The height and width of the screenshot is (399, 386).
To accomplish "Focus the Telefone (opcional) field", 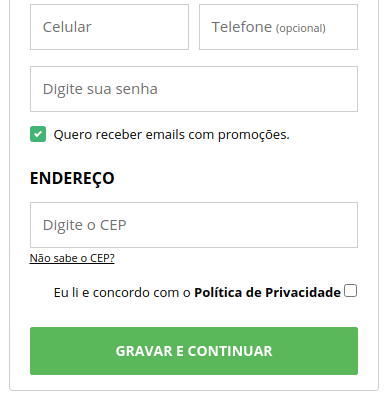I will pos(278,27).
